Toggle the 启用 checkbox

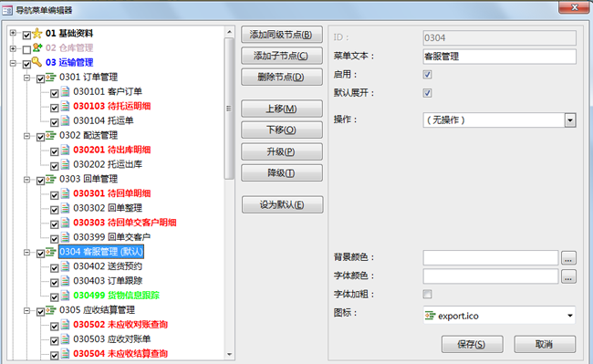(x=427, y=75)
